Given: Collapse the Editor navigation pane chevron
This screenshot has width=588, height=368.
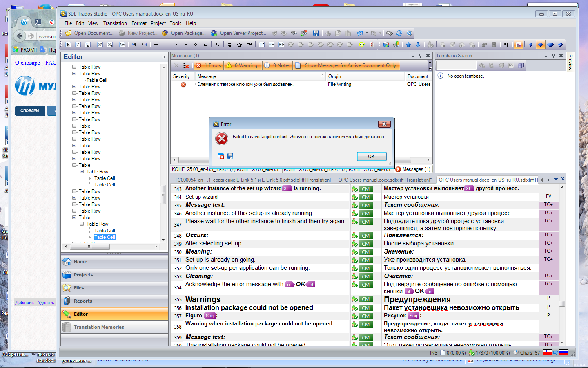Looking at the screenshot, I should tap(164, 57).
